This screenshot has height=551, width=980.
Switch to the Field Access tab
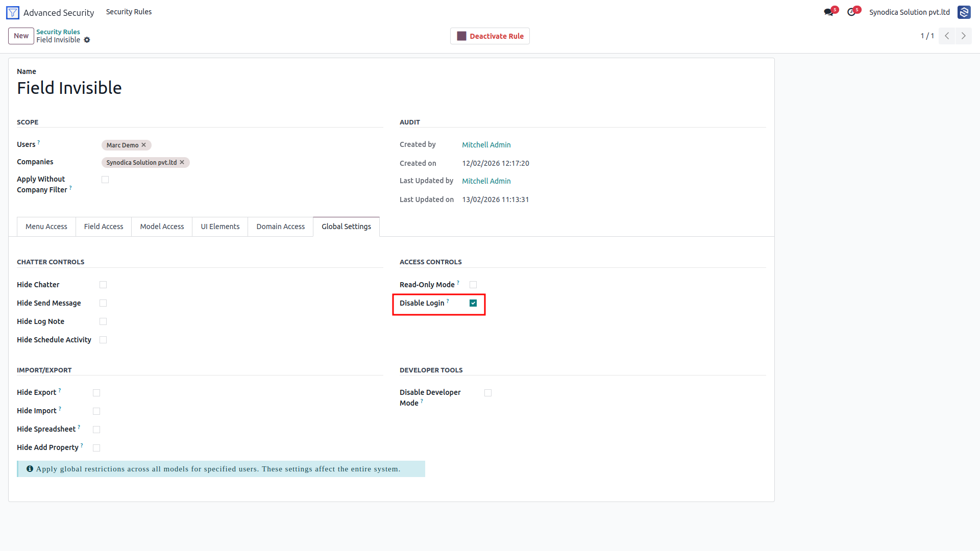(104, 227)
